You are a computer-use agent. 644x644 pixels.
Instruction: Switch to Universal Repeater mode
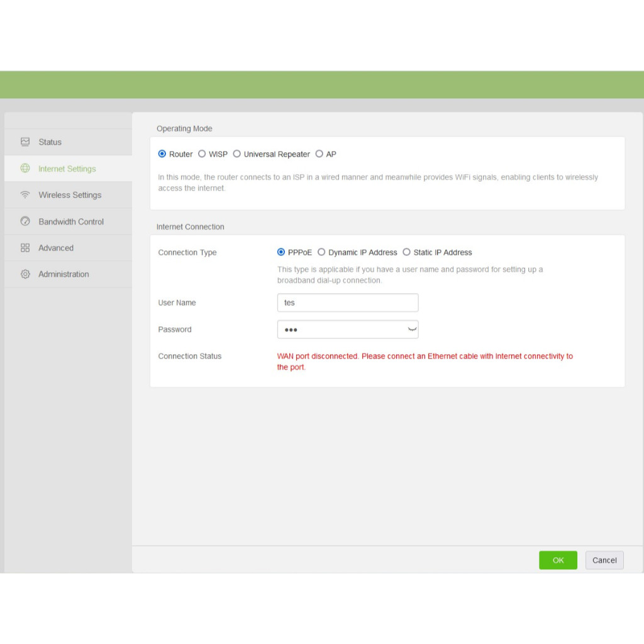point(237,154)
